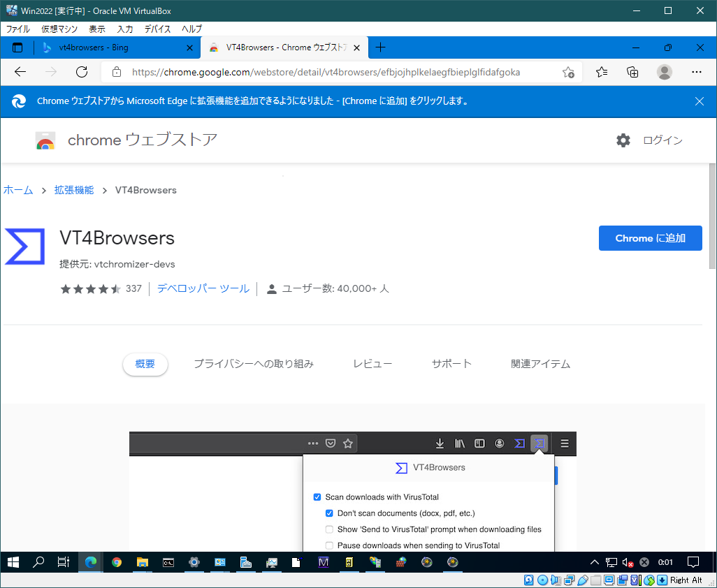Open the Favorites list
The height and width of the screenshot is (588, 717).
(602, 72)
